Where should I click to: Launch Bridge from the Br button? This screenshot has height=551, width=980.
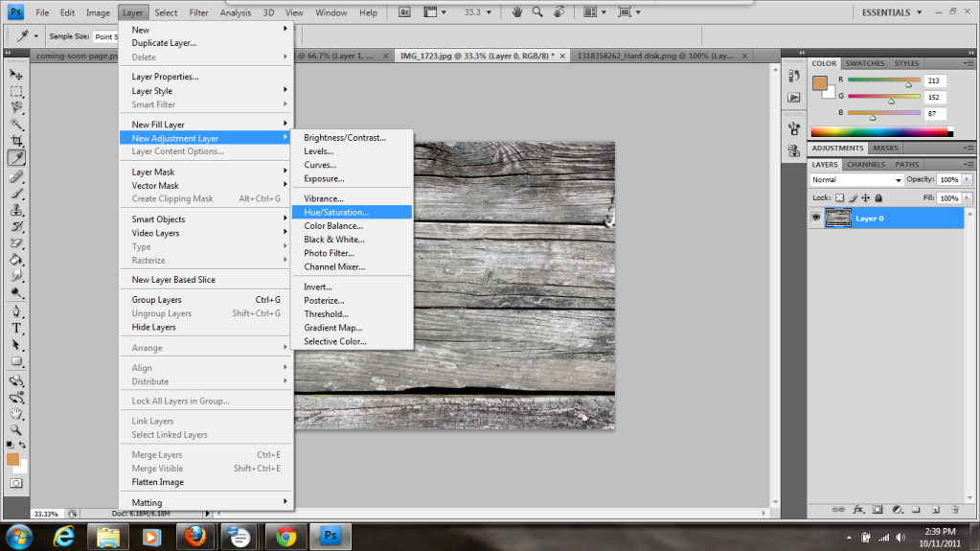(404, 11)
